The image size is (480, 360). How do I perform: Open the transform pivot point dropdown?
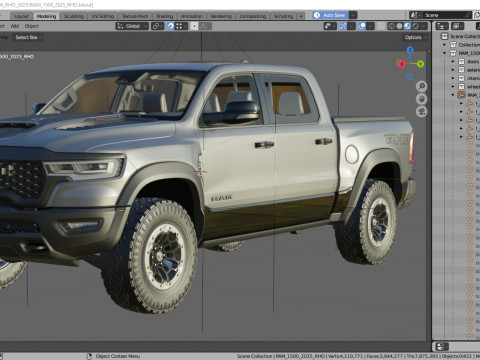[157, 26]
